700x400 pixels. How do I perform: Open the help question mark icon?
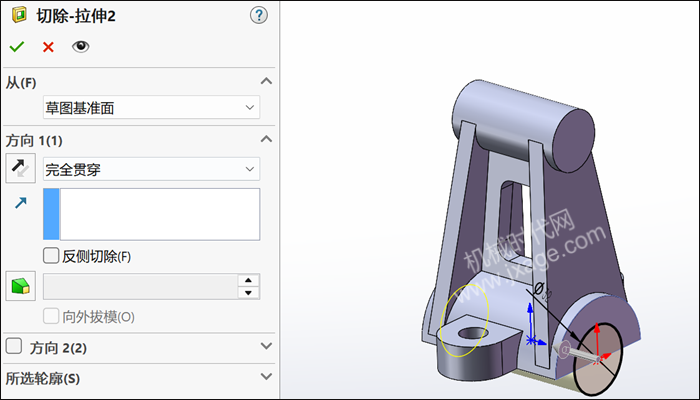259,15
